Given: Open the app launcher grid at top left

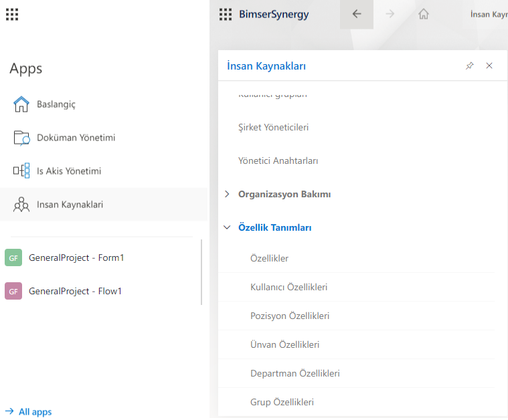Looking at the screenshot, I should click(12, 14).
